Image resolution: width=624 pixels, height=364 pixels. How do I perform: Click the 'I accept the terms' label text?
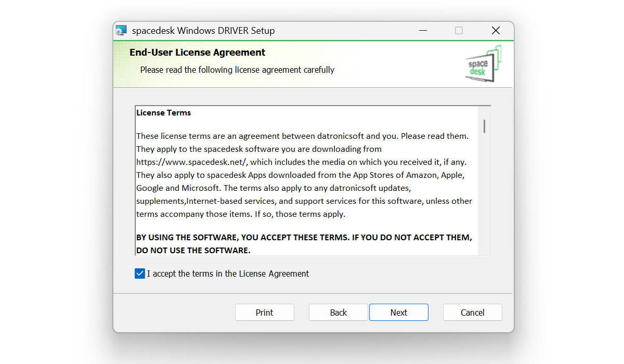pyautogui.click(x=228, y=274)
